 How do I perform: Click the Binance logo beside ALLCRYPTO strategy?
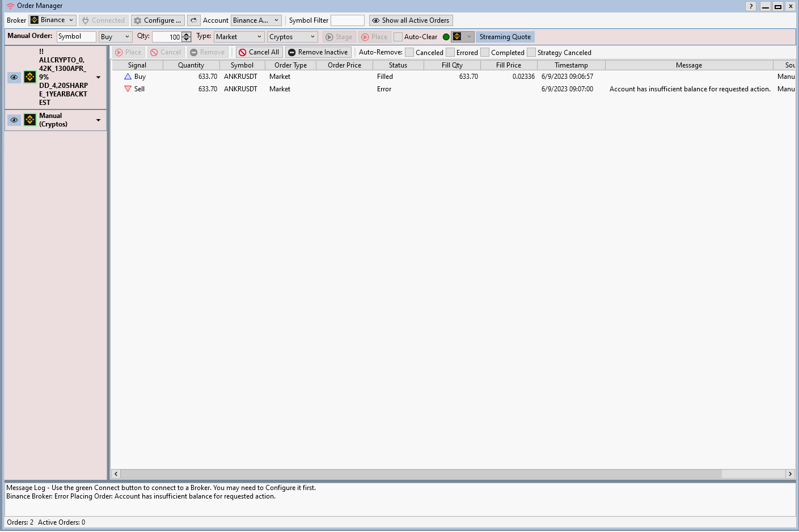30,77
